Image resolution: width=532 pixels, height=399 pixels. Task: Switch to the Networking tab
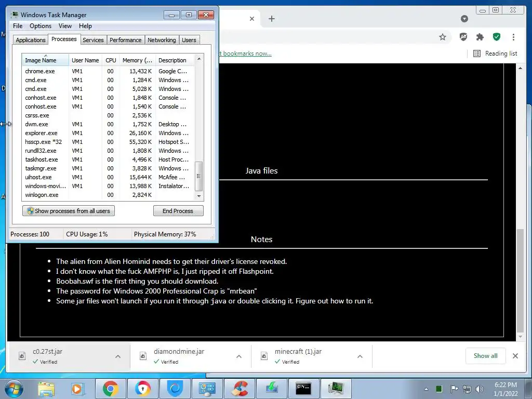pos(162,40)
